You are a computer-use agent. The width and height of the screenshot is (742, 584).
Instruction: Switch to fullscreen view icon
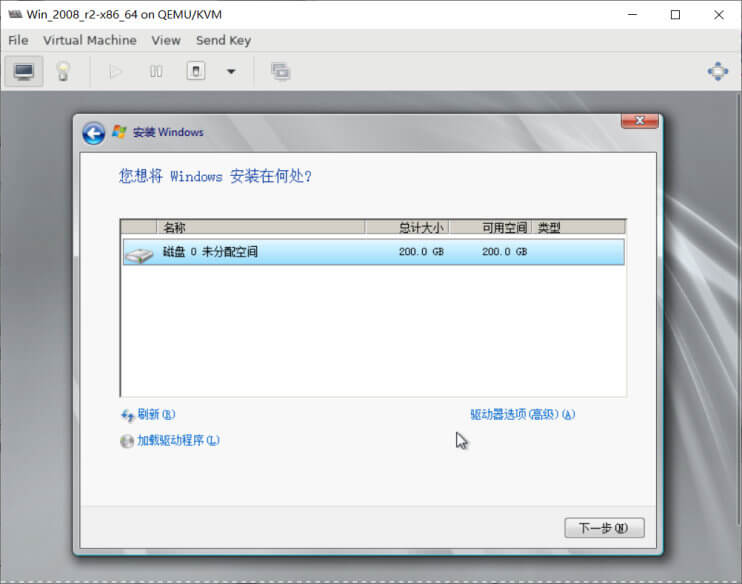[x=718, y=71]
